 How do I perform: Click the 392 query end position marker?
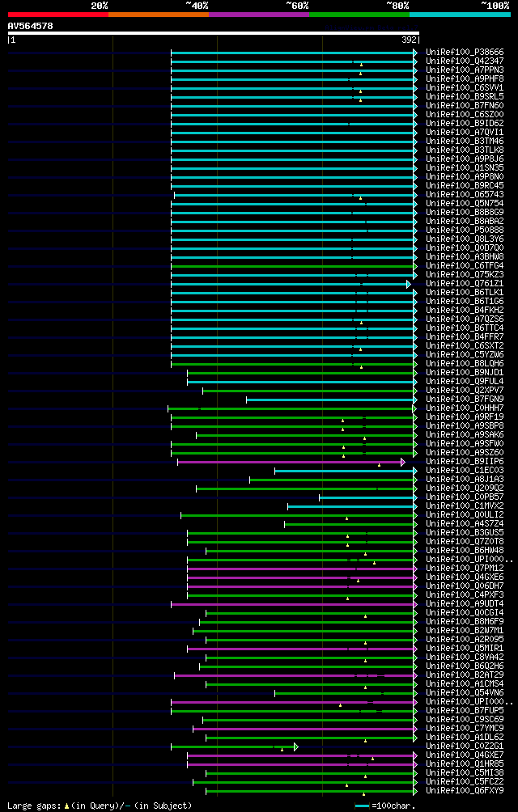(409, 40)
